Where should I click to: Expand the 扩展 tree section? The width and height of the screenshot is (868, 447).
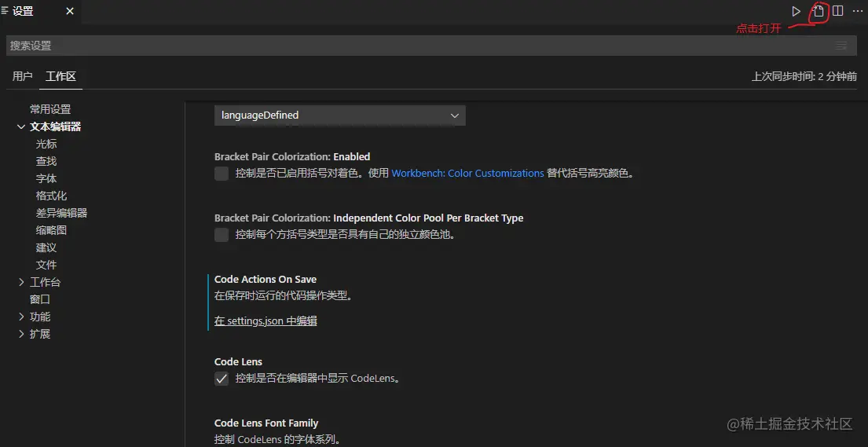point(21,334)
